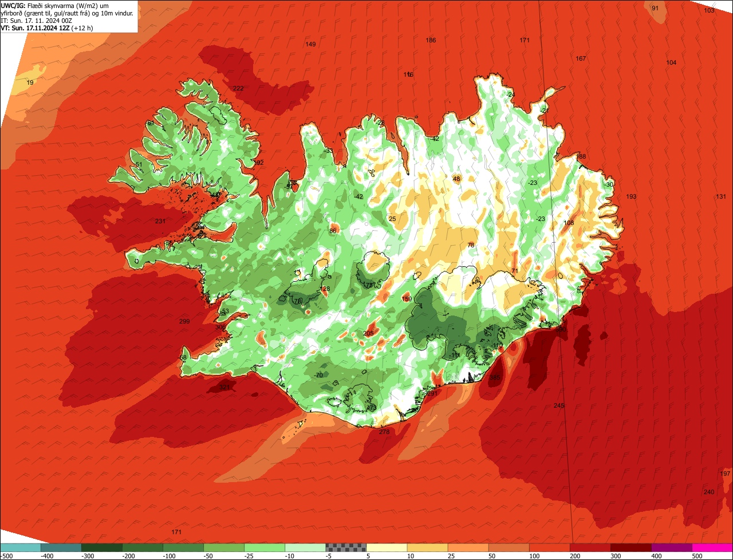
Task: Click the value 245 in the southeast sea
Action: coord(559,405)
